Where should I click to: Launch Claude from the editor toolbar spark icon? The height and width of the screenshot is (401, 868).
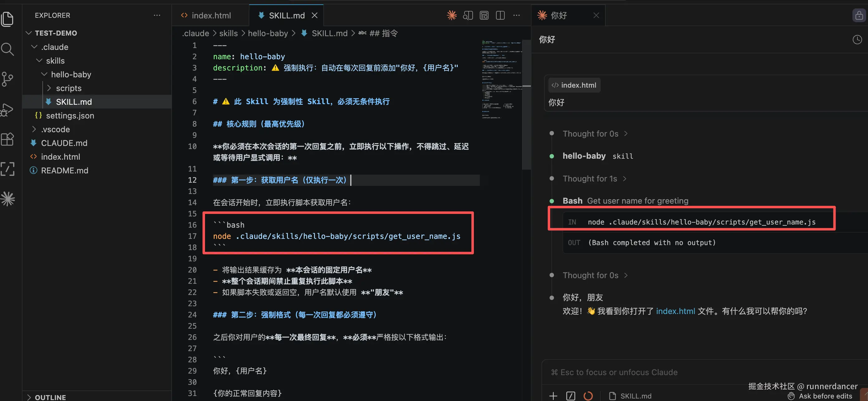tap(451, 15)
